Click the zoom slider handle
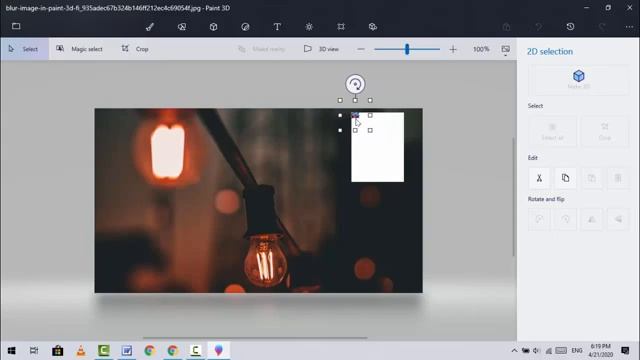Viewport: 640px width, 360px height. (x=407, y=49)
